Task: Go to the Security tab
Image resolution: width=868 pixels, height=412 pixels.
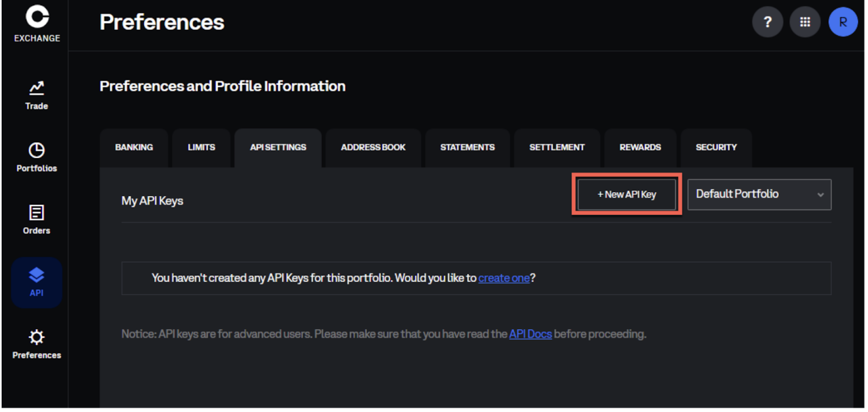Action: [716, 148]
